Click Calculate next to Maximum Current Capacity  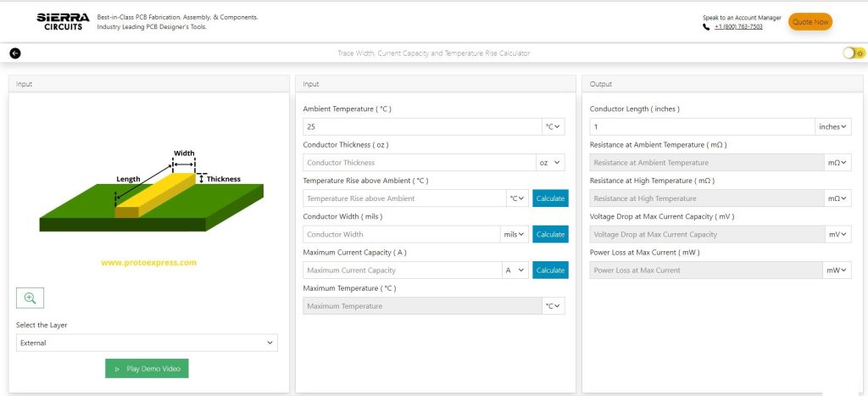pos(550,271)
